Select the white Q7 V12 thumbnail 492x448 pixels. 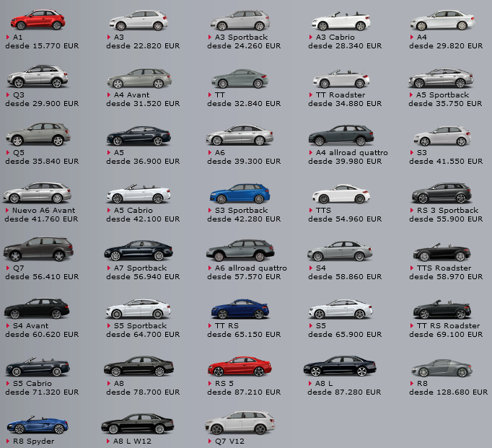240,423
